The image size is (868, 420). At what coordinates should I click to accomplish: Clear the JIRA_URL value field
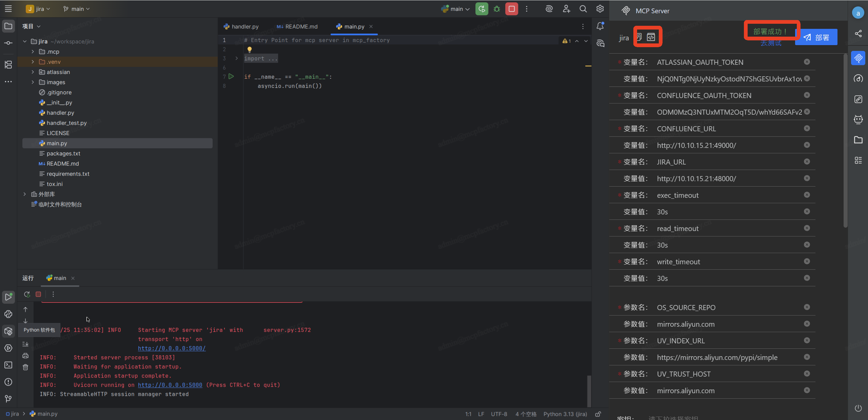(x=807, y=178)
